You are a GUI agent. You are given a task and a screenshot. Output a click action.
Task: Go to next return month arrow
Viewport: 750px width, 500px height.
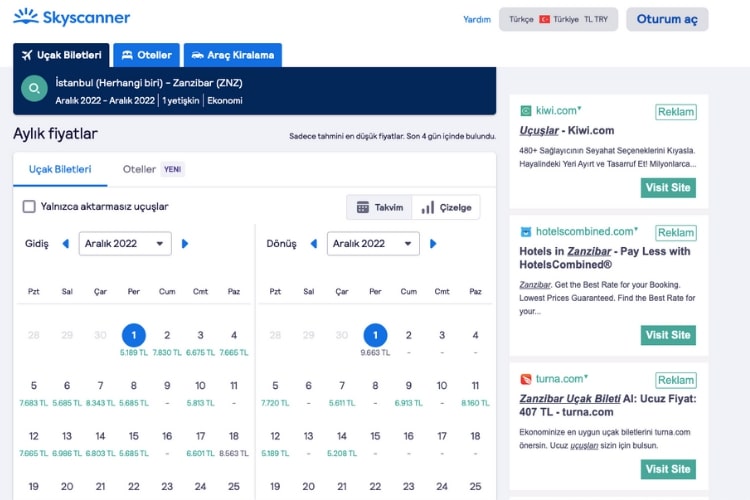(433, 244)
